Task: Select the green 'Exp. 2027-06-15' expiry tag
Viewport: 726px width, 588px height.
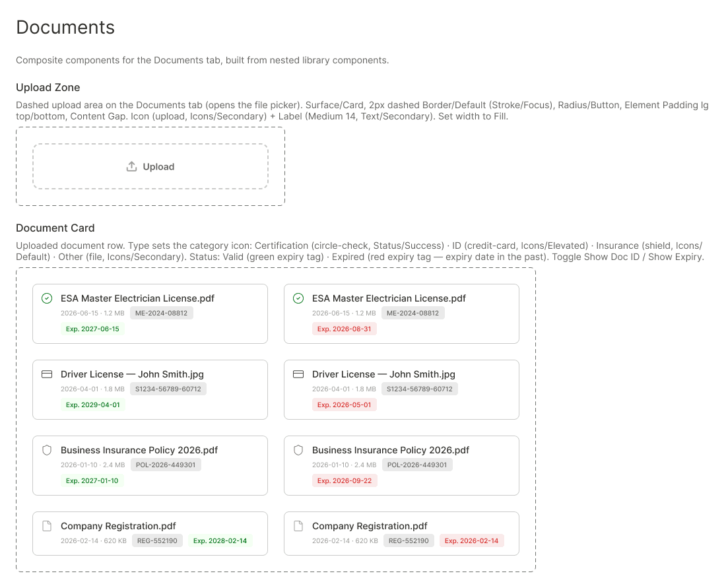Action: pyautogui.click(x=92, y=329)
